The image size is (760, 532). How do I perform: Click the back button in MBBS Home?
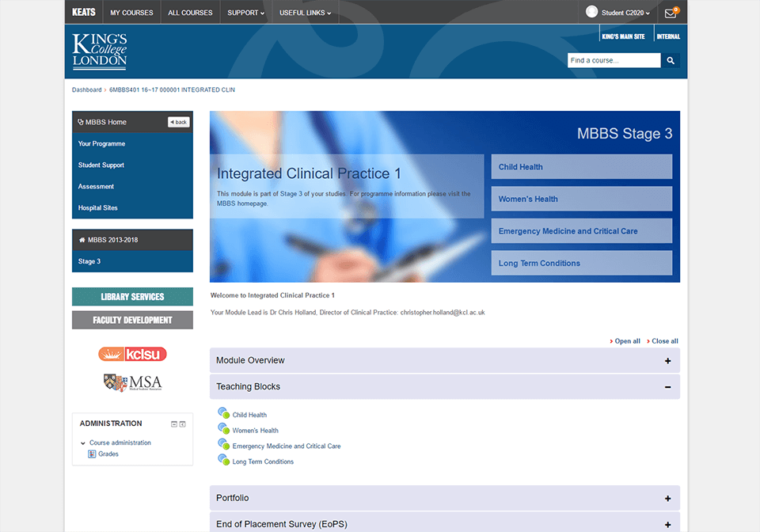(178, 122)
